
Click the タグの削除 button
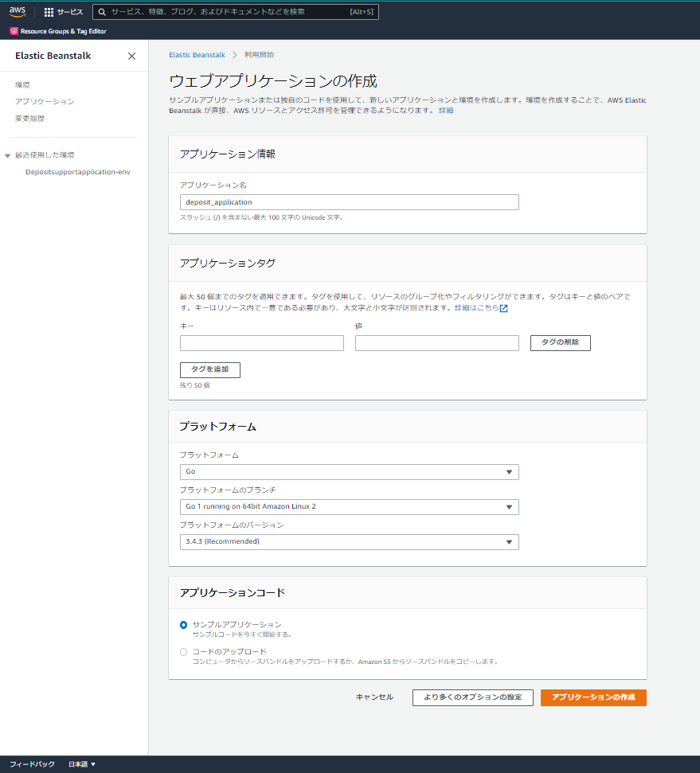click(x=561, y=343)
